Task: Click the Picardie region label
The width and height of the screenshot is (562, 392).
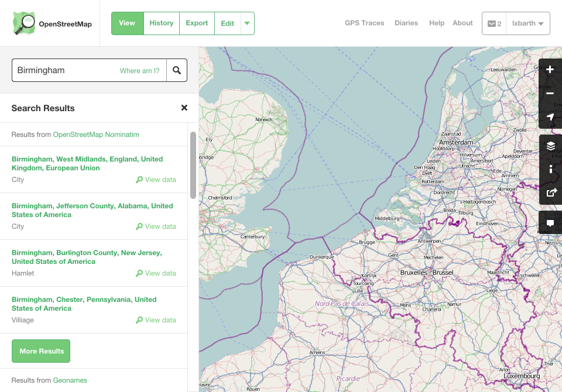Action: (x=348, y=379)
